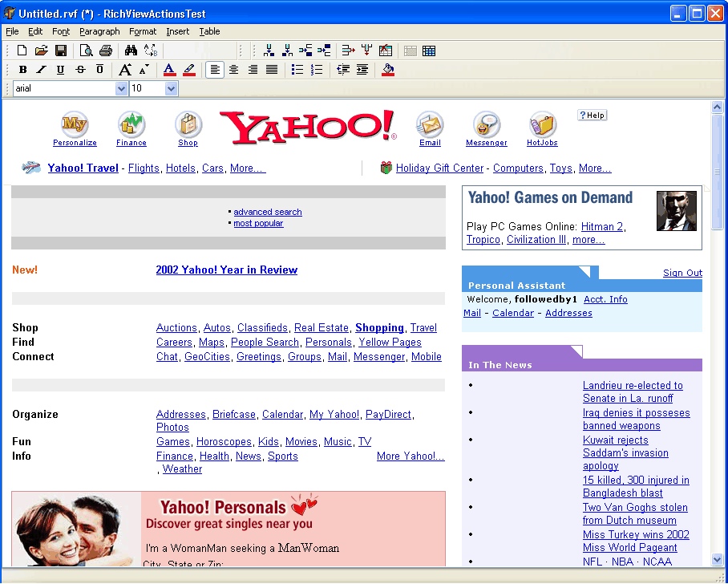Toggle overline formatting

coord(99,70)
